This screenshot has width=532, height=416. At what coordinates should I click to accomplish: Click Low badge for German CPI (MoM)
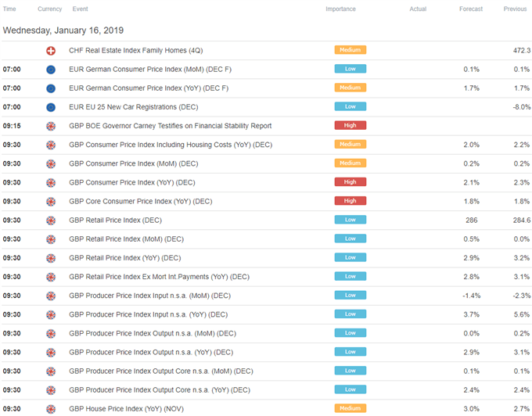350,69
